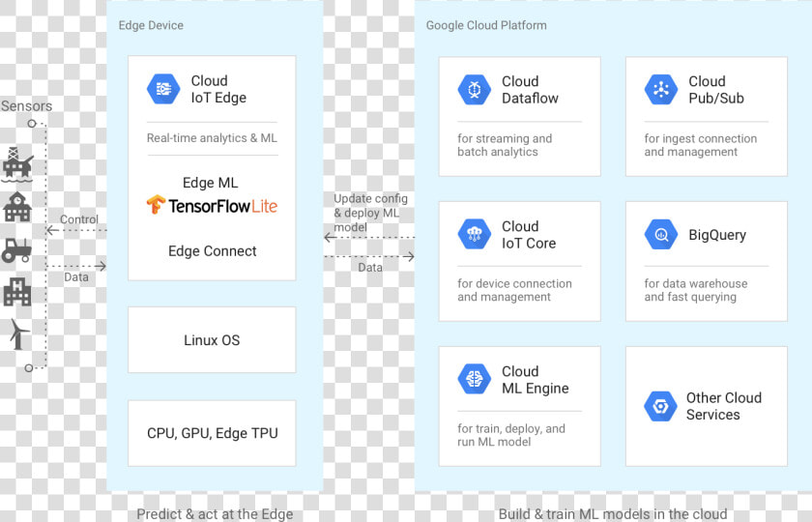812x522 pixels.
Task: Click the Linux OS box
Action: 212,339
